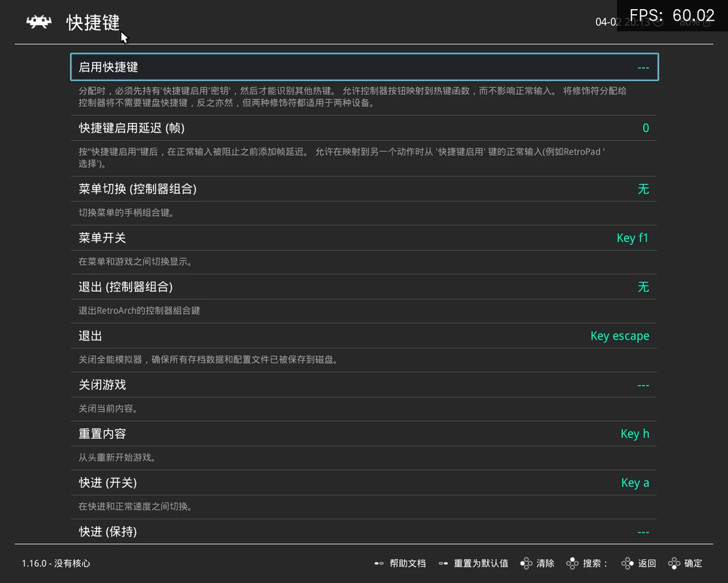
Task: Click the 重置为默认值 start-button icon
Action: 443,563
